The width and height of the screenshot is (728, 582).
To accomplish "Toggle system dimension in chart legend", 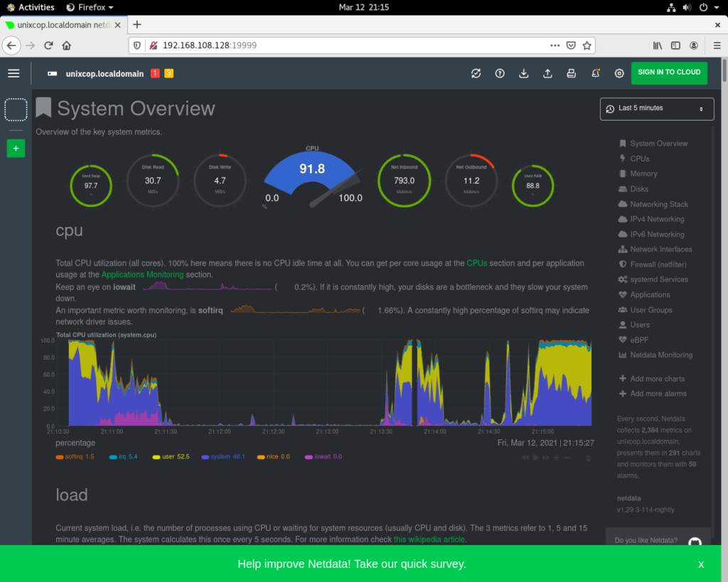I will (x=223, y=457).
